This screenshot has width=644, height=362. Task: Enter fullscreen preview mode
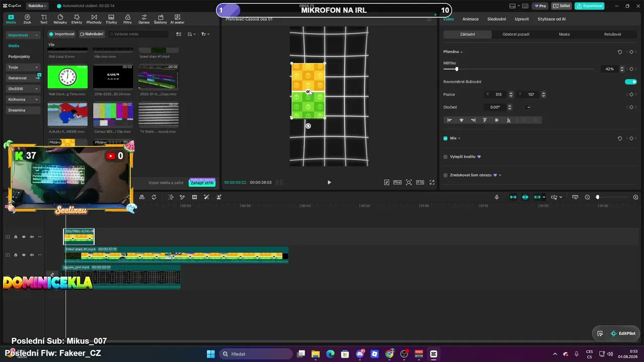pos(432,183)
